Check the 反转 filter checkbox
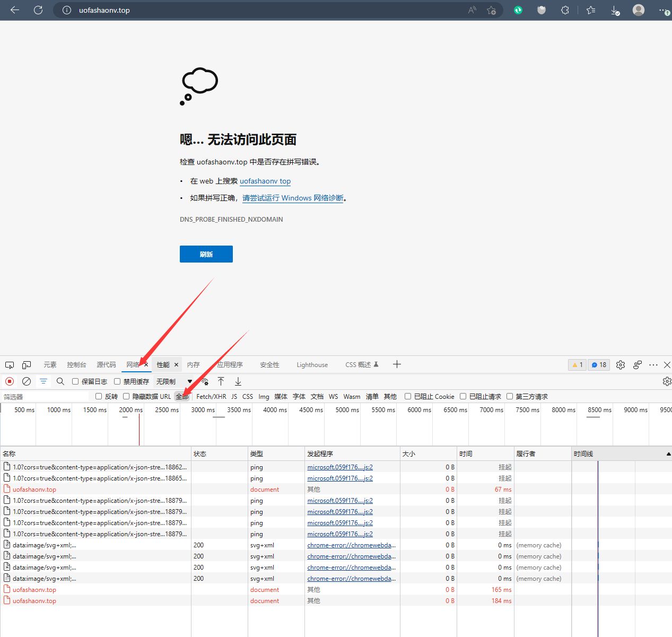The height and width of the screenshot is (637, 672). [99, 396]
